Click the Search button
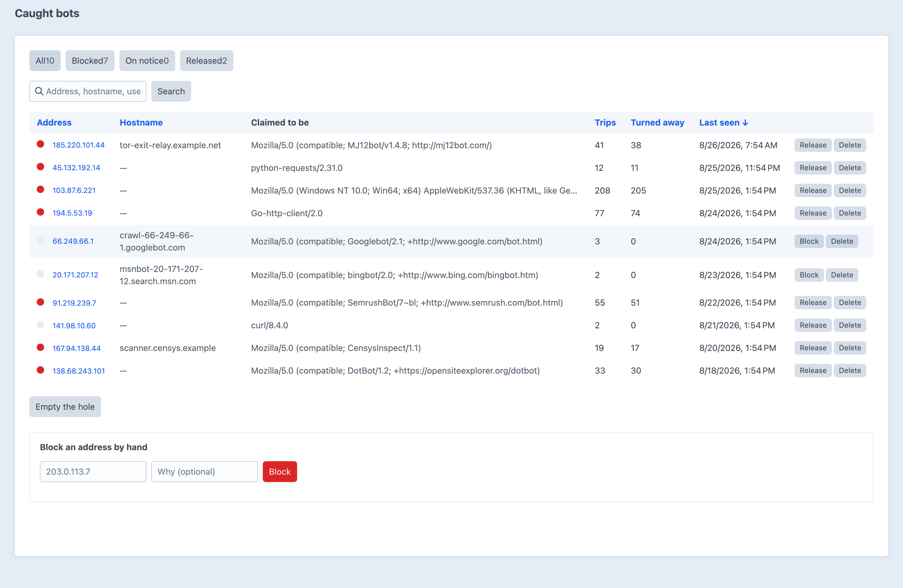This screenshot has width=903, height=588. 171,92
